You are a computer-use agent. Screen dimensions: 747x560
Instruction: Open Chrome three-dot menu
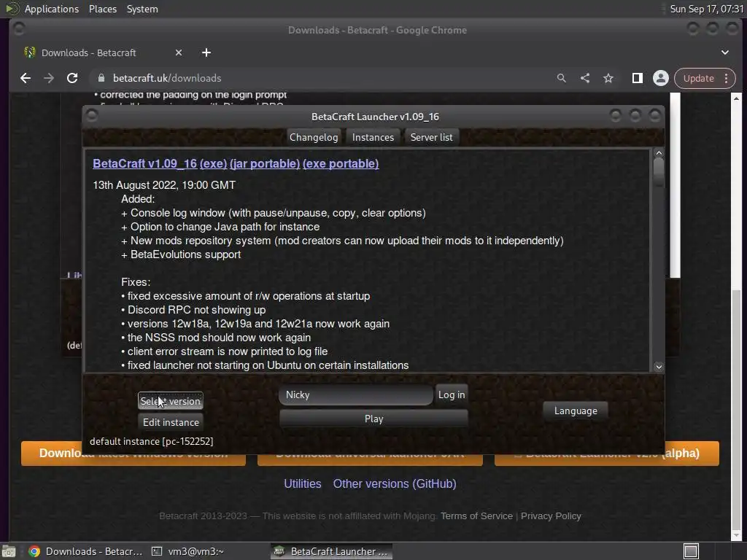726,78
